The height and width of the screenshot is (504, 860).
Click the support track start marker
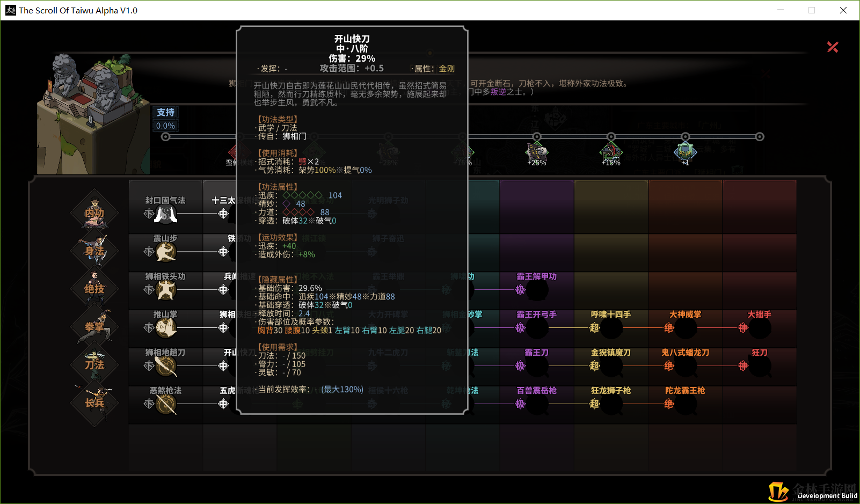pos(166,137)
